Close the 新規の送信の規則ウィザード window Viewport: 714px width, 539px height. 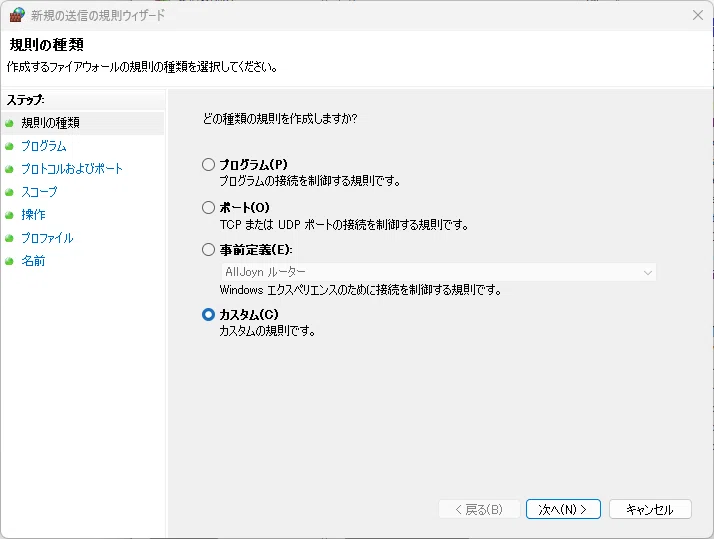(x=698, y=15)
